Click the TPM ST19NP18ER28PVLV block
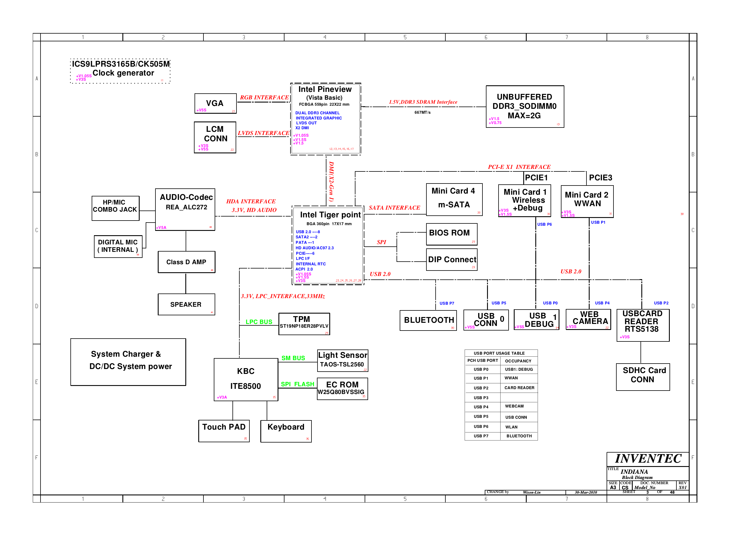 (x=304, y=324)
